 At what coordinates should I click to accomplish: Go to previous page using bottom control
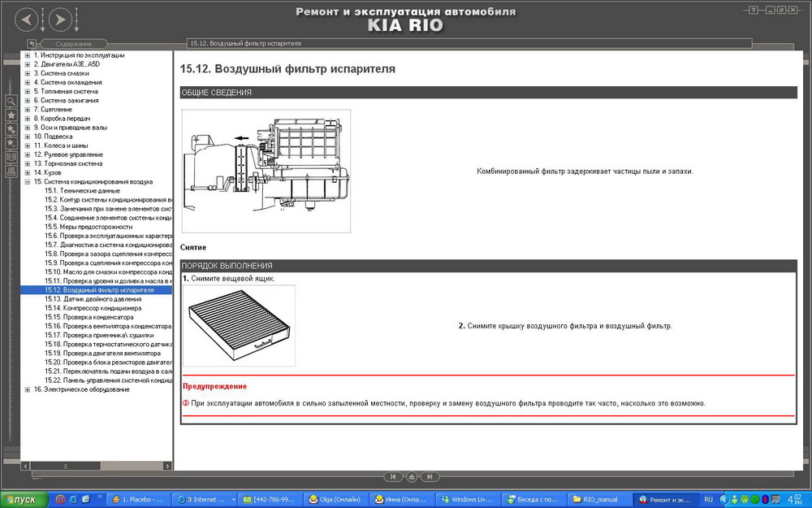tap(393, 476)
